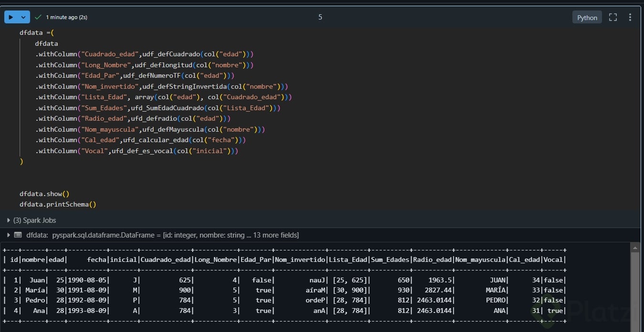Open the cell kebab options menu
644x332 pixels.
[x=630, y=17]
